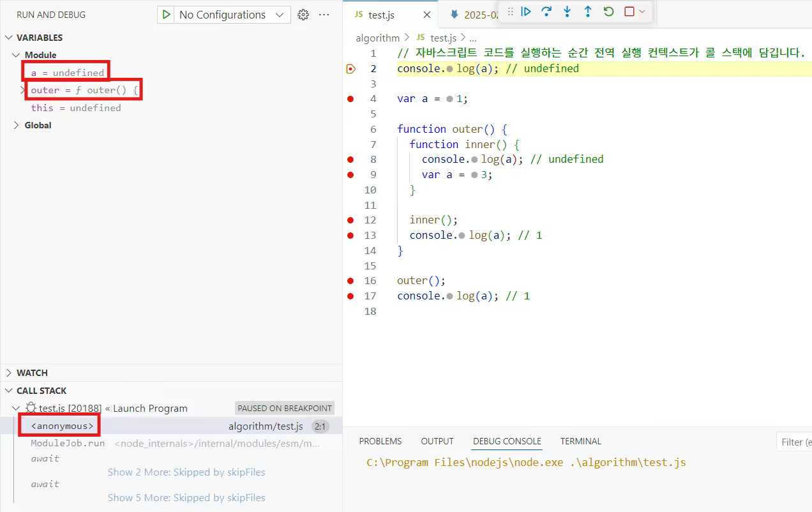Open the No Configurations dropdown

click(x=231, y=15)
